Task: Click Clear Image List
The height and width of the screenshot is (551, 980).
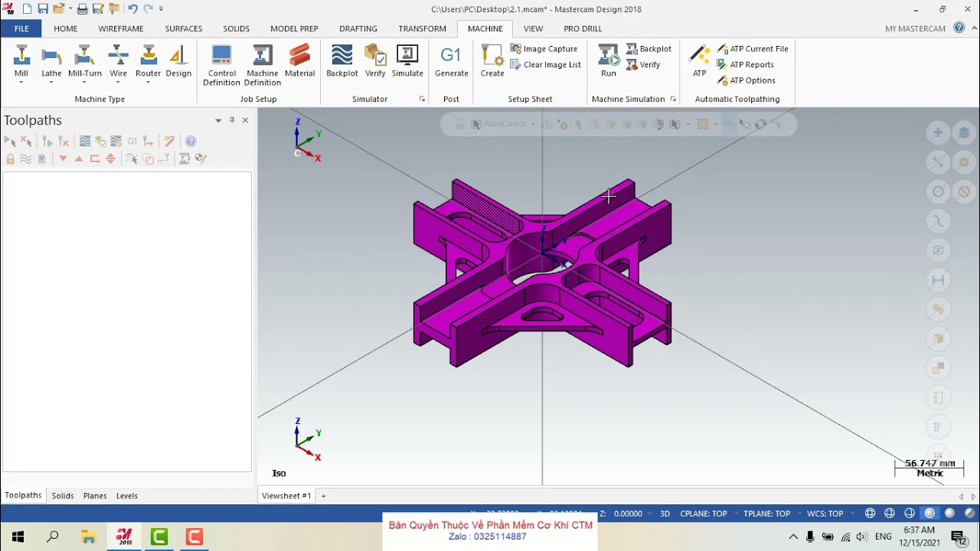Action: coord(545,65)
